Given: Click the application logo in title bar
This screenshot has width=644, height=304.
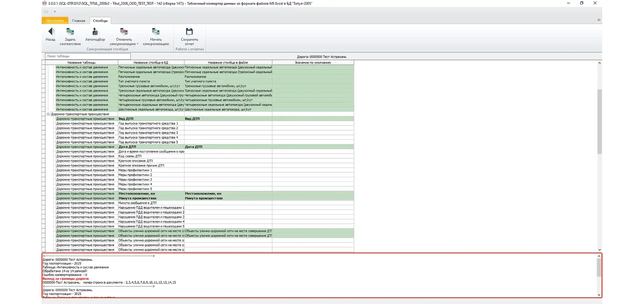Looking at the screenshot, I should click(45, 3).
